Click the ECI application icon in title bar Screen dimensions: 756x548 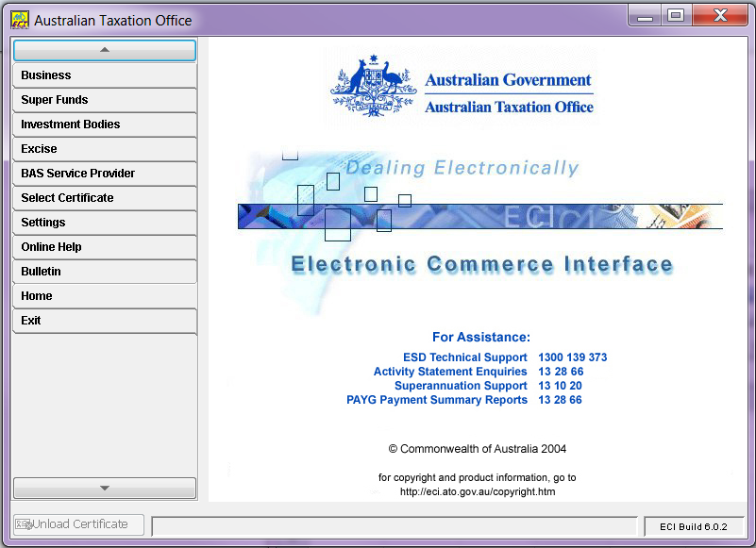tap(20, 20)
